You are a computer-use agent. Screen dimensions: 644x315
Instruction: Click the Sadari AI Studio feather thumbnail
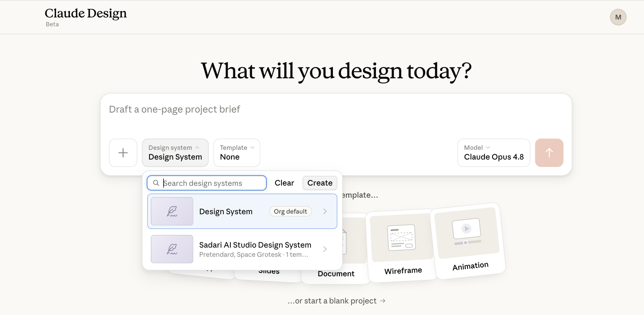(x=172, y=249)
